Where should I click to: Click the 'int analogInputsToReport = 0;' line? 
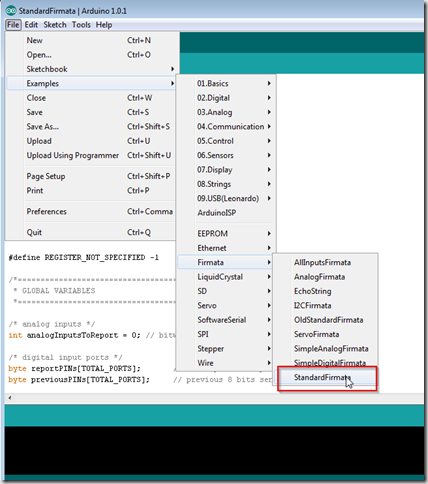click(74, 335)
